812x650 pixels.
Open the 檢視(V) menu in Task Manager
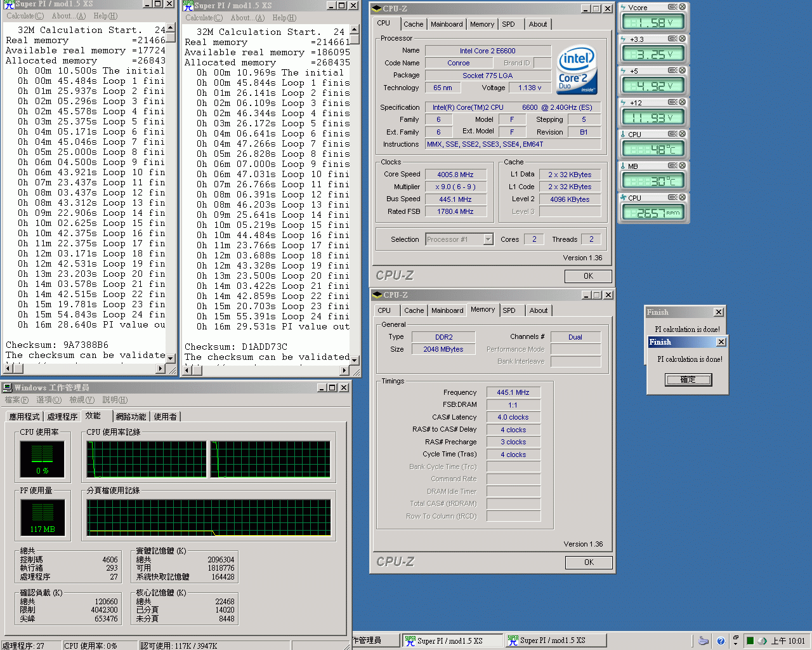click(x=82, y=400)
